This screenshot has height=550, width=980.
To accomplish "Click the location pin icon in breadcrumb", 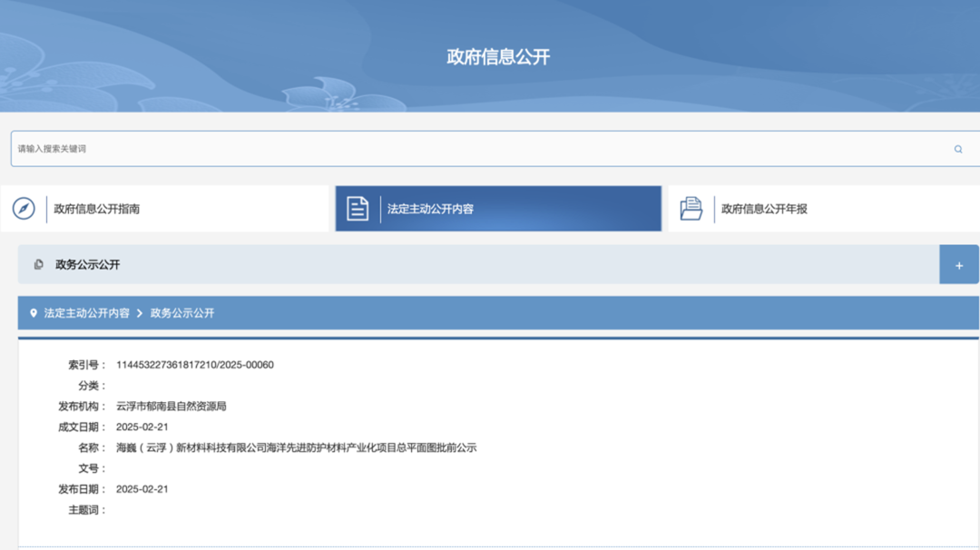I will tap(34, 313).
